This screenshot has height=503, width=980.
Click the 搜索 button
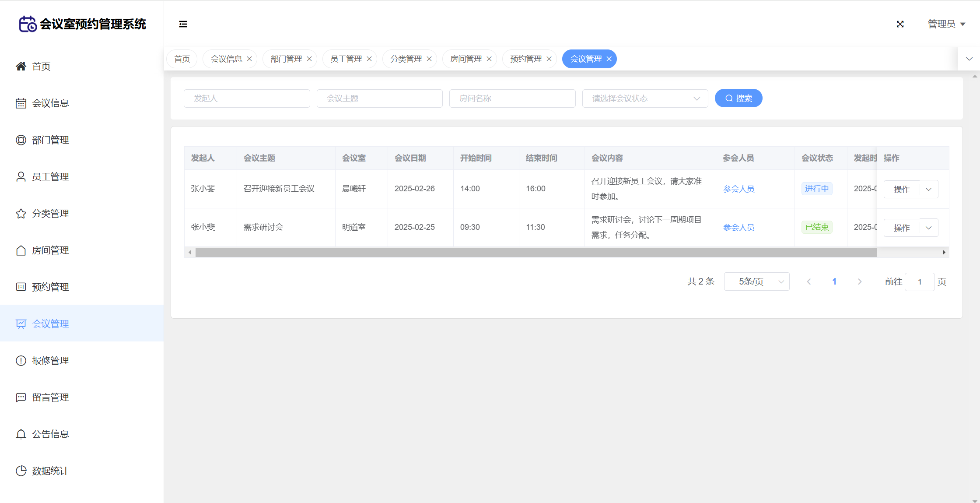click(738, 98)
